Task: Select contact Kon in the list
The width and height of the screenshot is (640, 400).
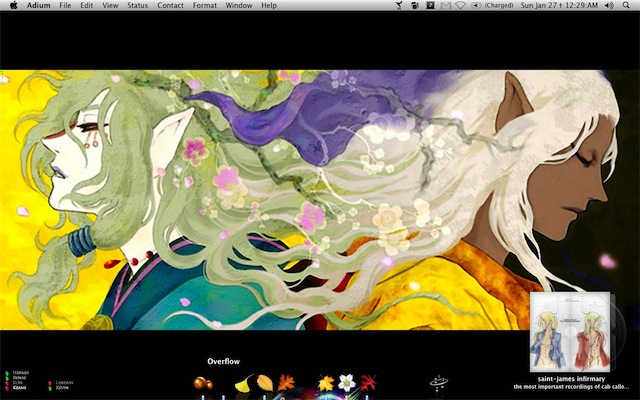Action: [18, 382]
